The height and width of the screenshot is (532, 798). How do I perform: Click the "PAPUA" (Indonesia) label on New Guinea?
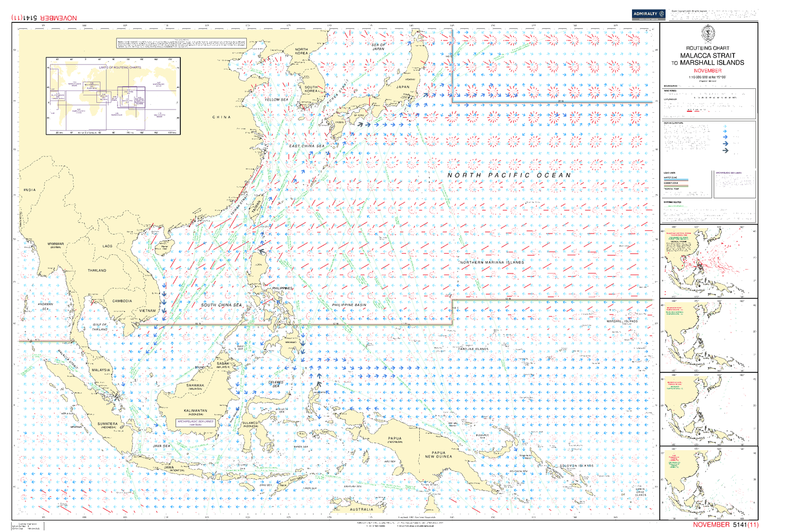click(395, 439)
